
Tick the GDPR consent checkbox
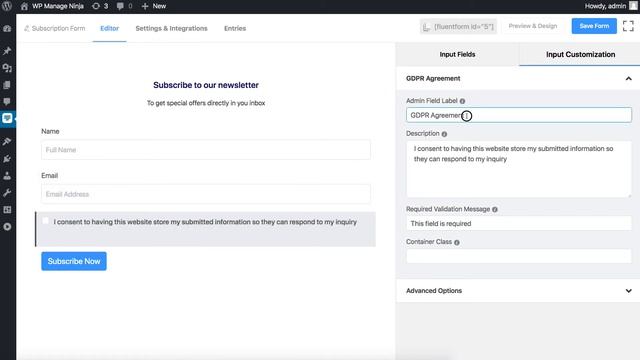(x=45, y=221)
